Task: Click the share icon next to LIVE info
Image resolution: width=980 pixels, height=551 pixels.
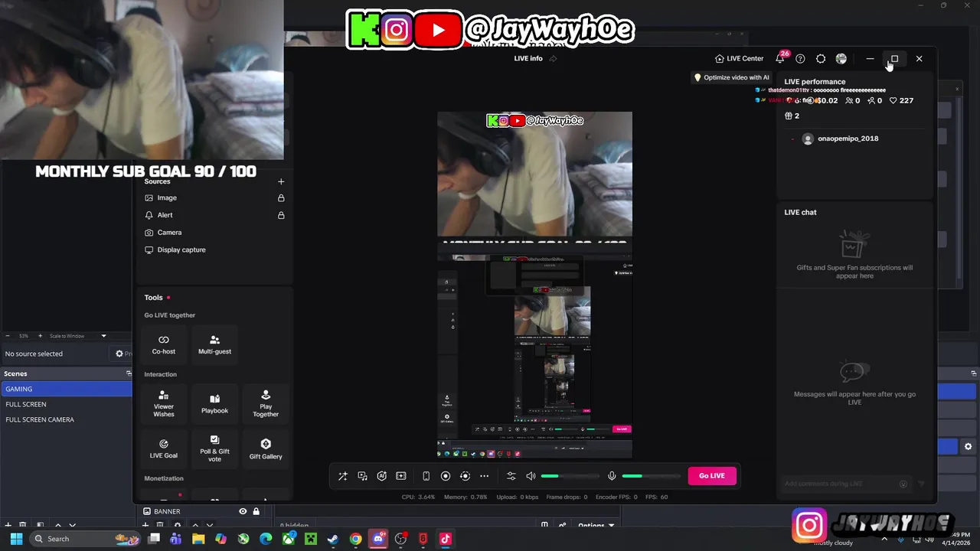Action: click(x=553, y=59)
